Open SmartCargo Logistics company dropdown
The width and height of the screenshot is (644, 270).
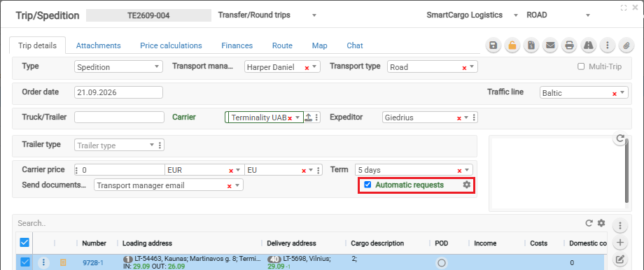tap(472, 15)
